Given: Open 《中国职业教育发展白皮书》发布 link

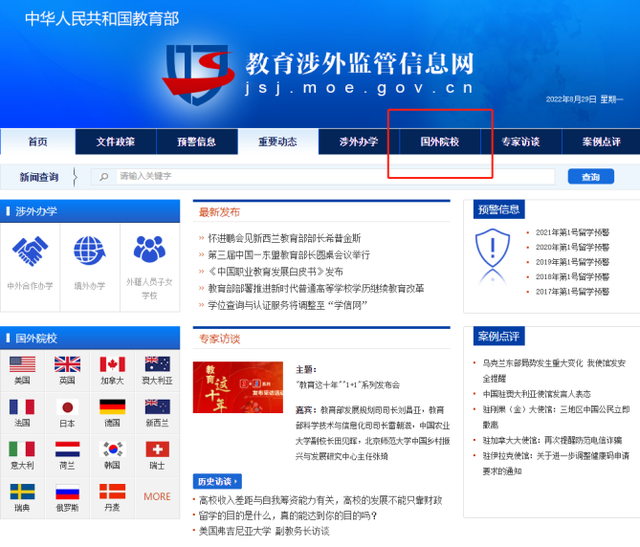Looking at the screenshot, I should (276, 271).
